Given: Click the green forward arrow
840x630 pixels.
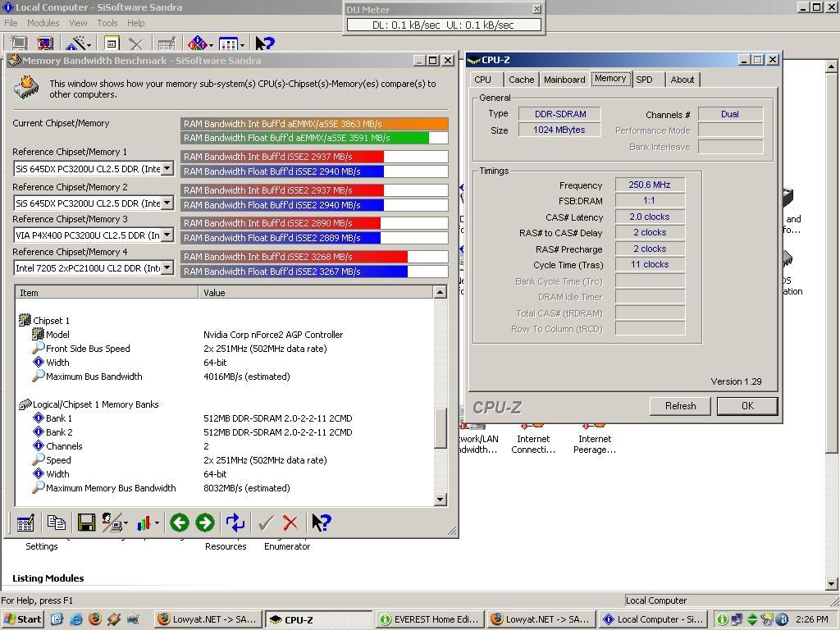Looking at the screenshot, I should [204, 523].
